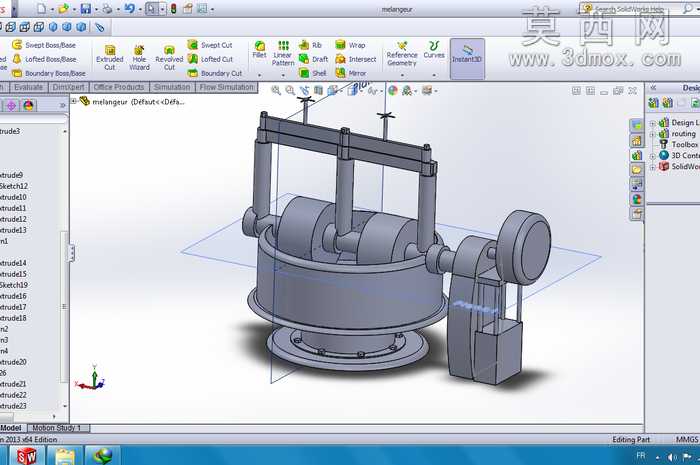Image resolution: width=700 pixels, height=465 pixels.
Task: Click the FR language indicator in taskbar
Action: (641, 456)
